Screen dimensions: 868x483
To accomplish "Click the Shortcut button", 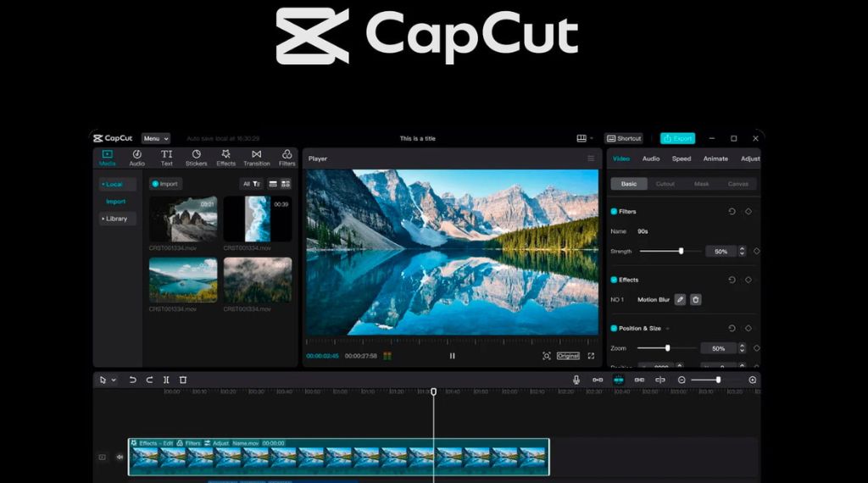I will 624,138.
